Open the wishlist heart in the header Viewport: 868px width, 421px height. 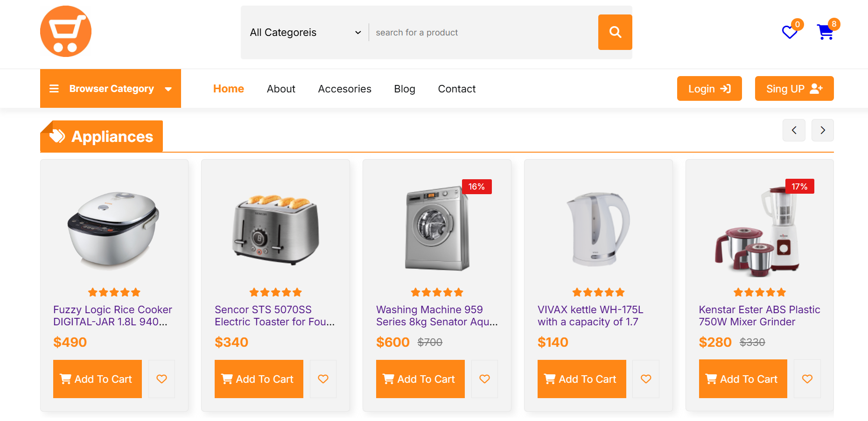[789, 33]
